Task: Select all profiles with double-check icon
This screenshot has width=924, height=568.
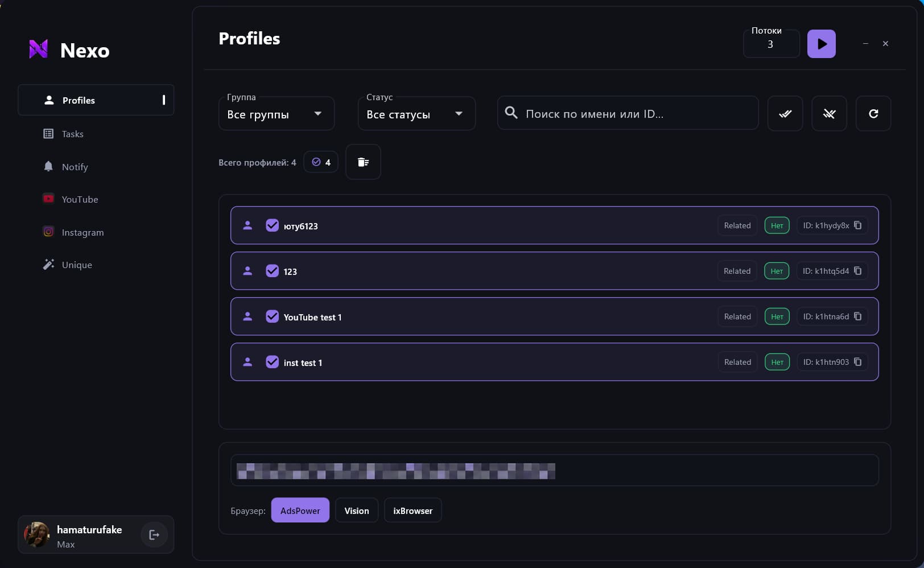Action: [x=785, y=114]
